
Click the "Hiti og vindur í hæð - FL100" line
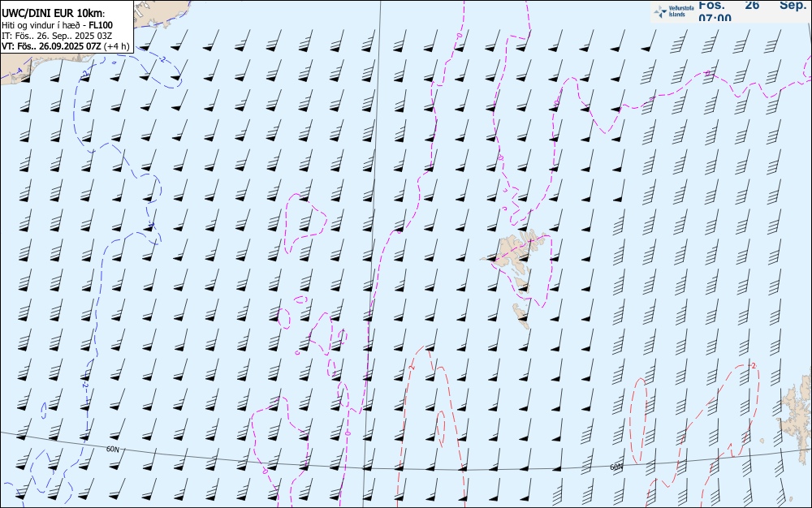pos(57,25)
